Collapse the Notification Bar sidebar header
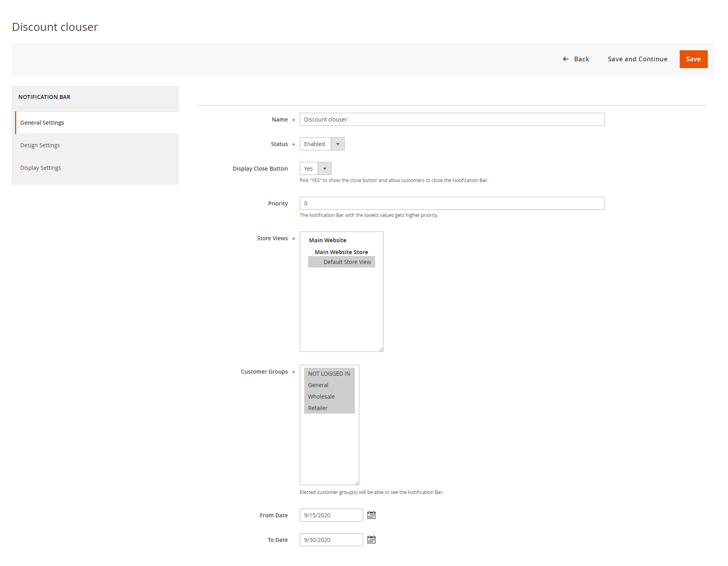 click(95, 97)
